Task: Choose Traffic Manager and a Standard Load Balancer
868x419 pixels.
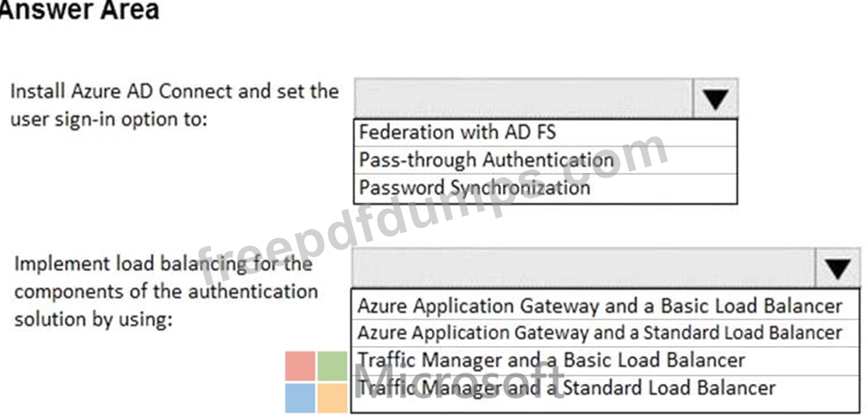Action: coord(605,388)
